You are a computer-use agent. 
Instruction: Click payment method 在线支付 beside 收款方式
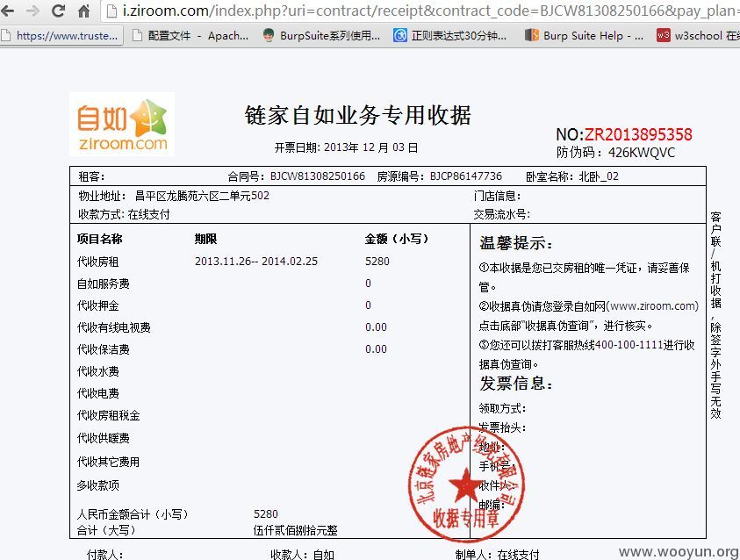tap(148, 215)
